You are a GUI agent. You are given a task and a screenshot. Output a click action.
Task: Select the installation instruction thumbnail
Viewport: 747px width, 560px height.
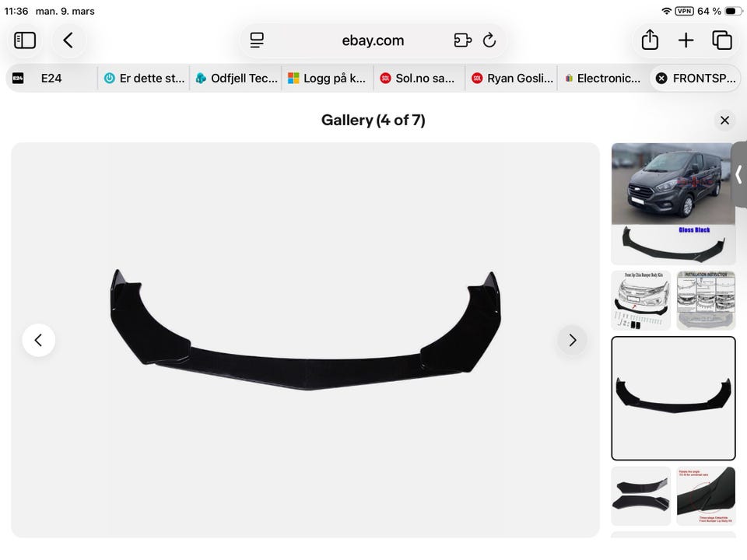point(706,300)
